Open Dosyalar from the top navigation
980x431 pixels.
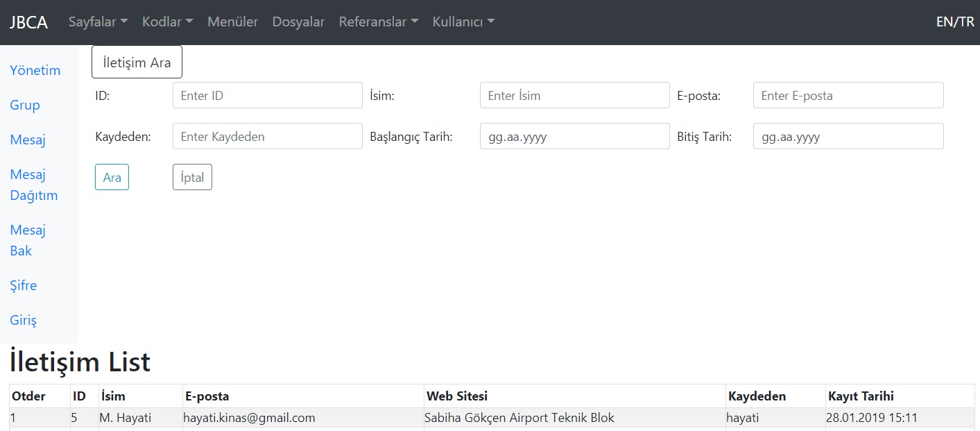(298, 22)
